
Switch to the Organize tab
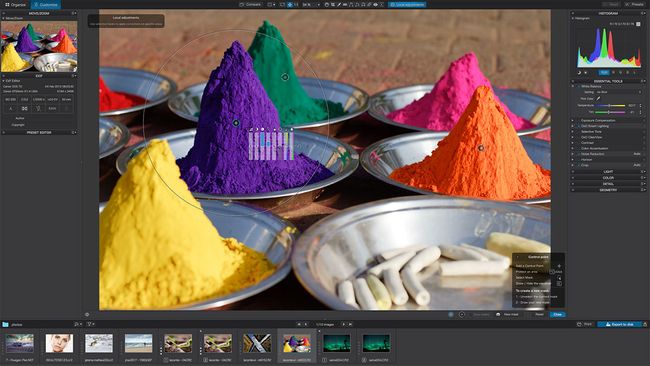pos(15,5)
